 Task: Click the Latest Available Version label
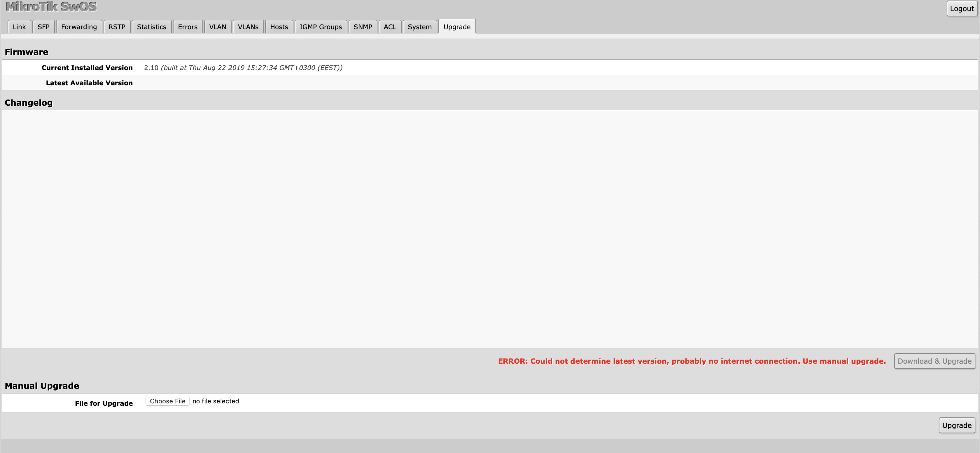[x=89, y=83]
